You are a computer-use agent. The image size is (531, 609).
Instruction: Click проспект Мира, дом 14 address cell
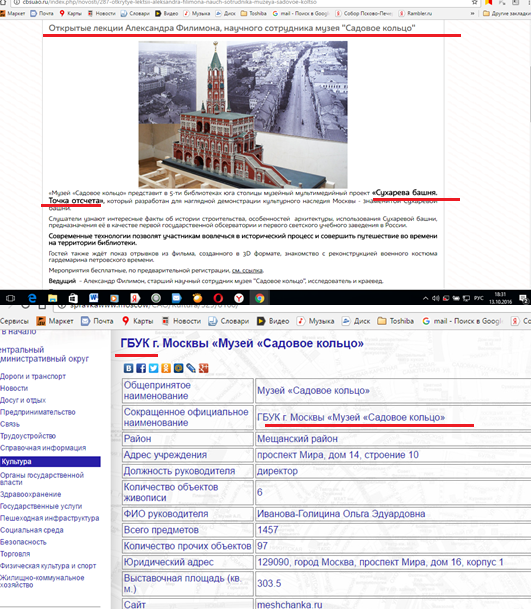(393, 455)
